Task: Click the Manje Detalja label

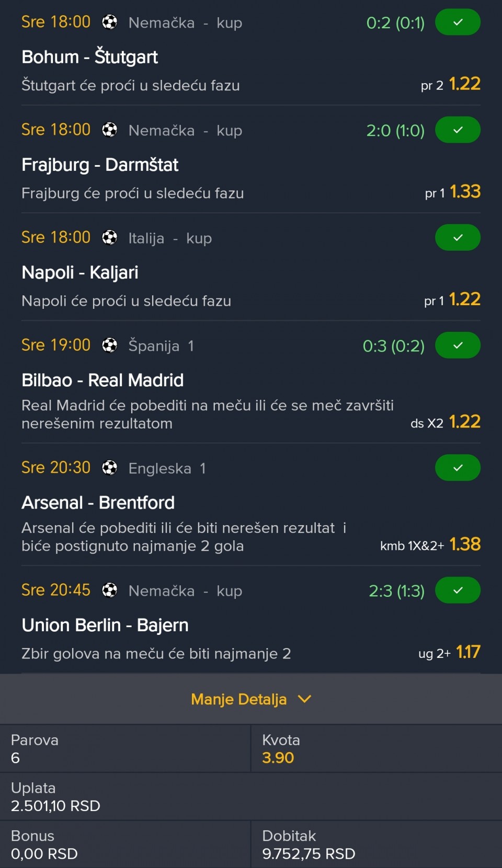Action: click(238, 699)
